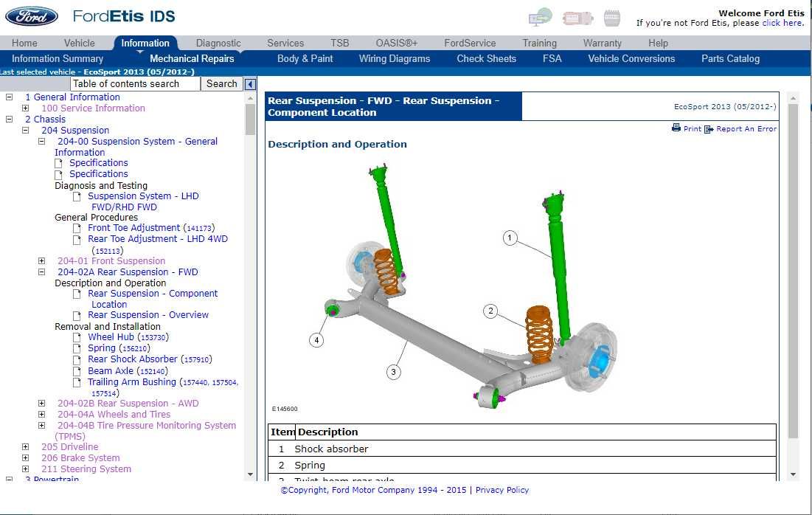Screen dimensions: 812x515
Task: Open the OASIS®+ tab
Action: 397,43
